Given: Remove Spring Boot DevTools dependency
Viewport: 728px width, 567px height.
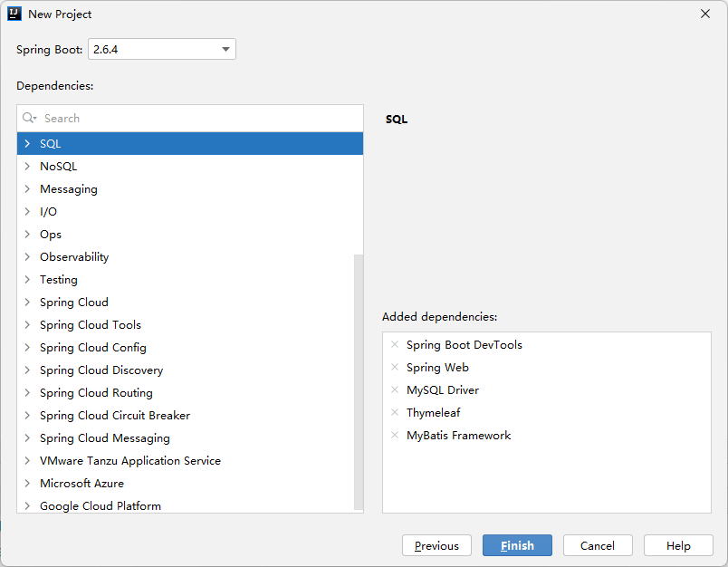Looking at the screenshot, I should pyautogui.click(x=395, y=344).
